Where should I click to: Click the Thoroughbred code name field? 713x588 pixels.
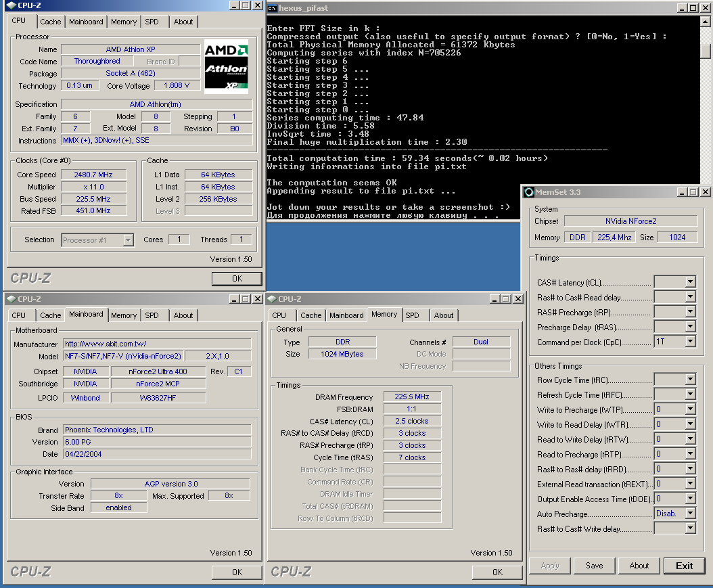97,61
